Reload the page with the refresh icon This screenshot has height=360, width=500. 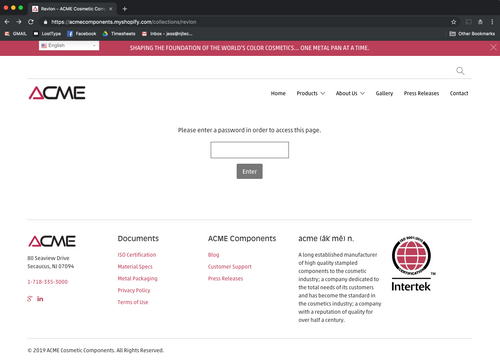click(x=31, y=22)
